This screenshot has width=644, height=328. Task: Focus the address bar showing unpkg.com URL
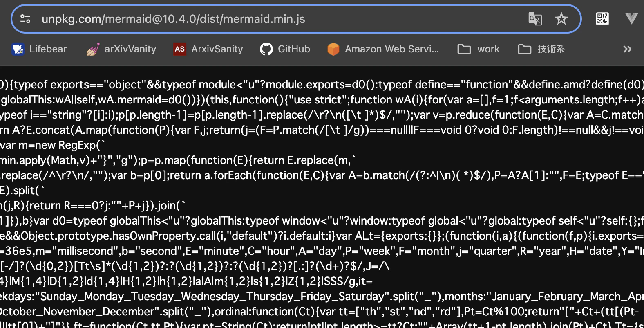(x=296, y=19)
